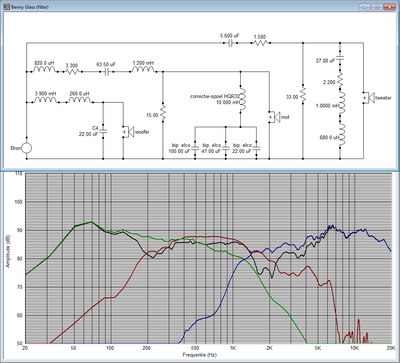The height and width of the screenshot is (363, 400).
Task: Select the 1.200 mH inductor coil
Action: click(143, 70)
